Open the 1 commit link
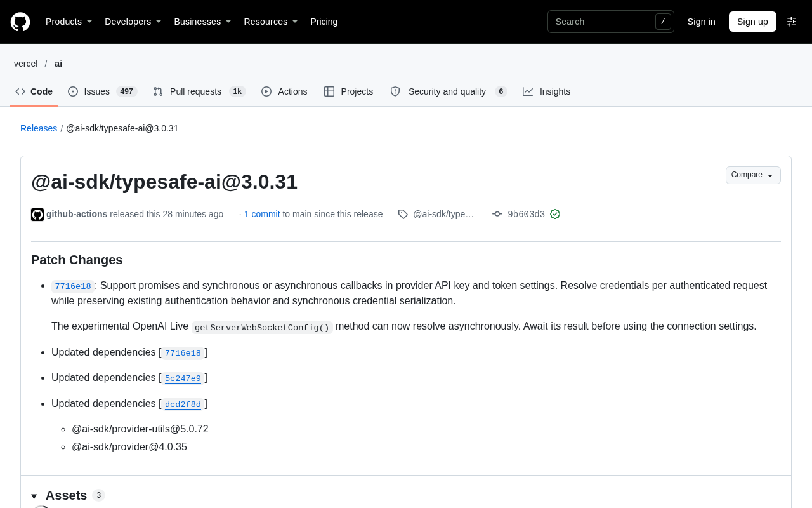 coord(262,214)
